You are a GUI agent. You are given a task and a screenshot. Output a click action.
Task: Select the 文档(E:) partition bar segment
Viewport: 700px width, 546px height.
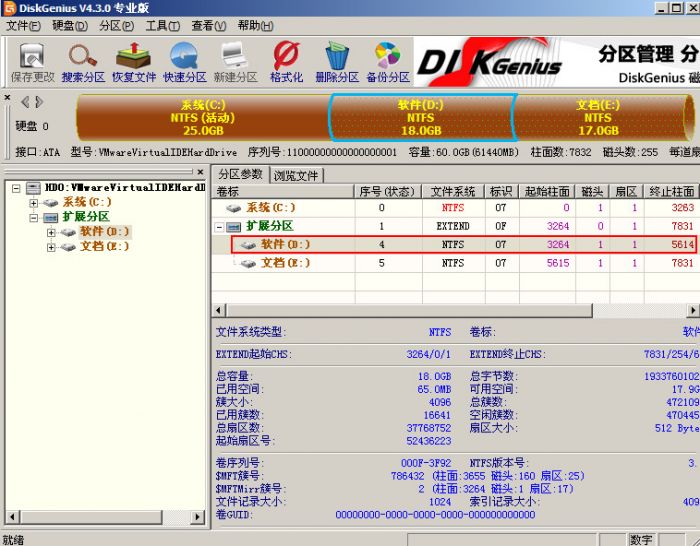tap(597, 117)
